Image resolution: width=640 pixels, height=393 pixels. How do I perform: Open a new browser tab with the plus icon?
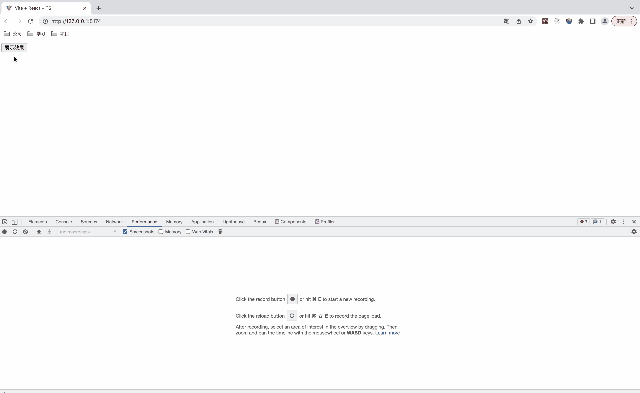[x=98, y=8]
